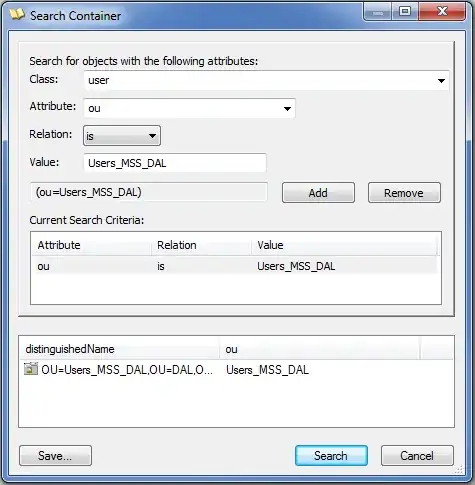
Task: Click the OU result container icon
Action: [31, 369]
